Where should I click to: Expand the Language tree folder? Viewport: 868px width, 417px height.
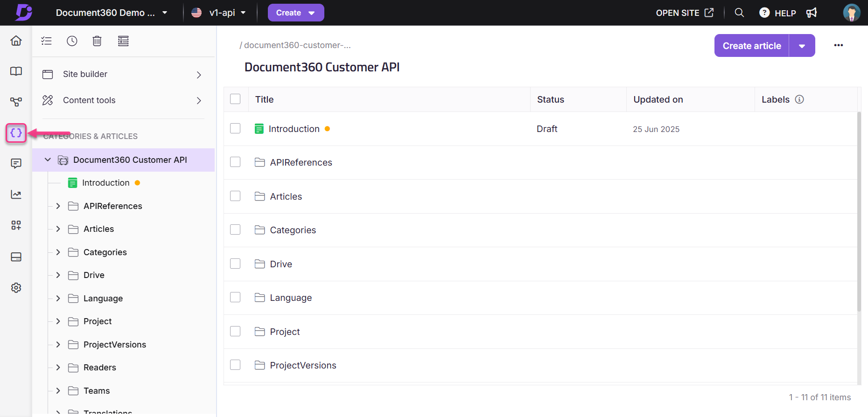pyautogui.click(x=58, y=298)
